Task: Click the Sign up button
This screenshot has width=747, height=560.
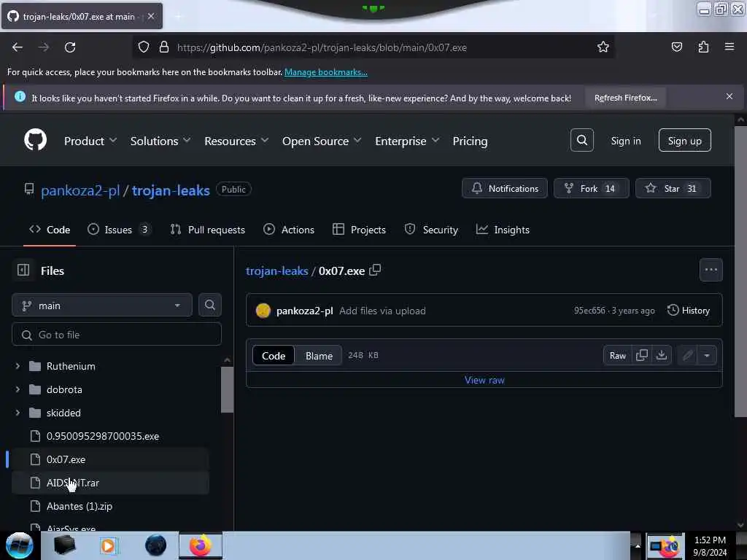Action: pos(684,141)
